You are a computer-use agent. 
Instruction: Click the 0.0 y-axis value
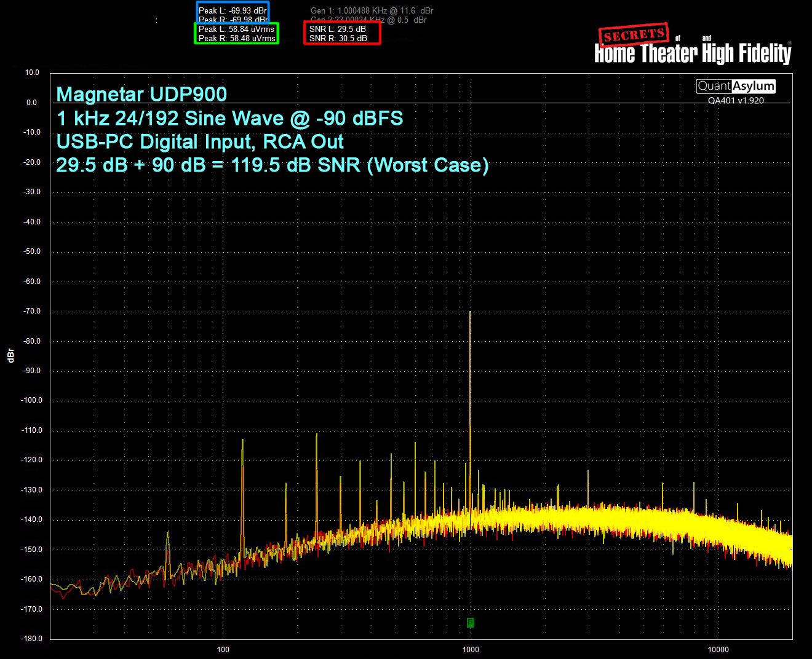31,103
